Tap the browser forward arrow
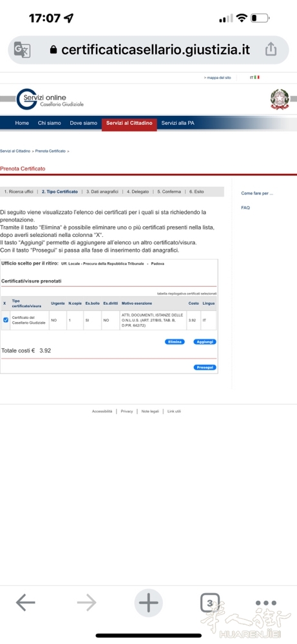Image resolution: width=297 pixels, height=644 pixels. 87,603
